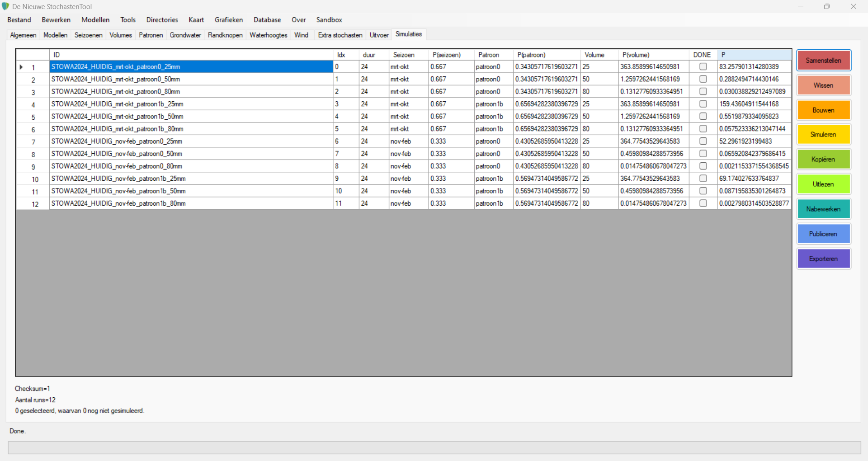This screenshot has width=868, height=461.
Task: Click P value 159.43604911544168
Action: (755, 104)
